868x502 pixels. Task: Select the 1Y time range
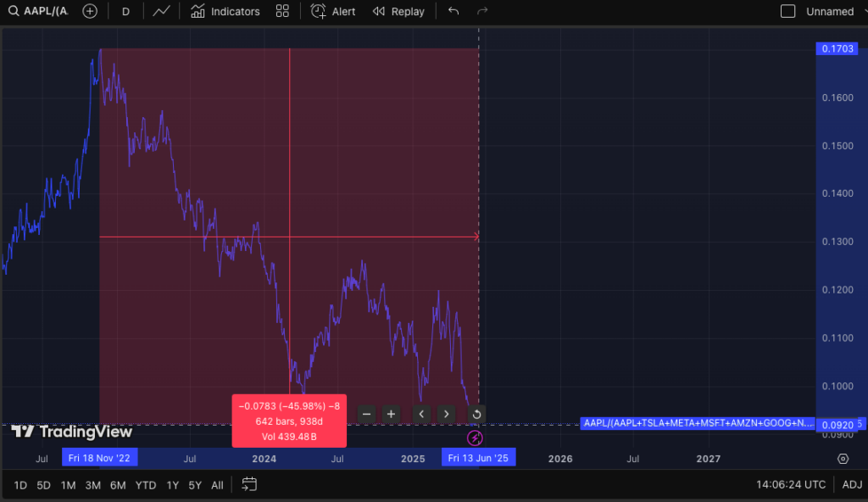pyautogui.click(x=173, y=485)
